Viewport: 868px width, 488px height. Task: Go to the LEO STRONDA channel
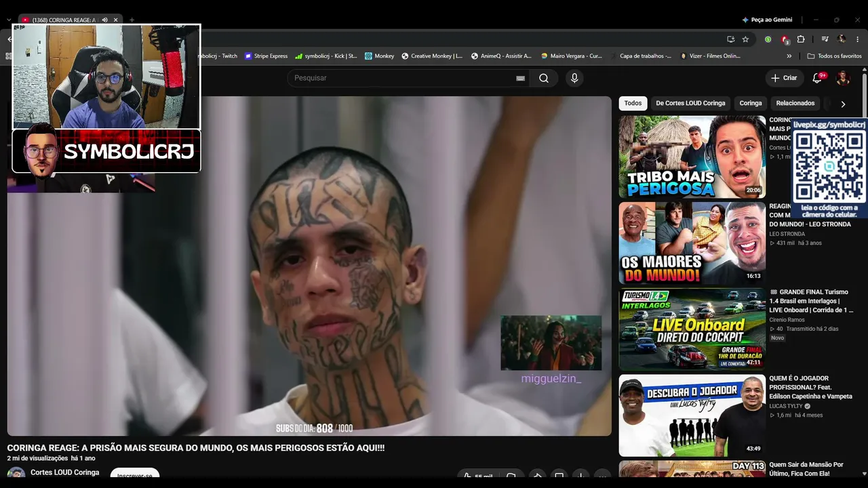(x=787, y=234)
